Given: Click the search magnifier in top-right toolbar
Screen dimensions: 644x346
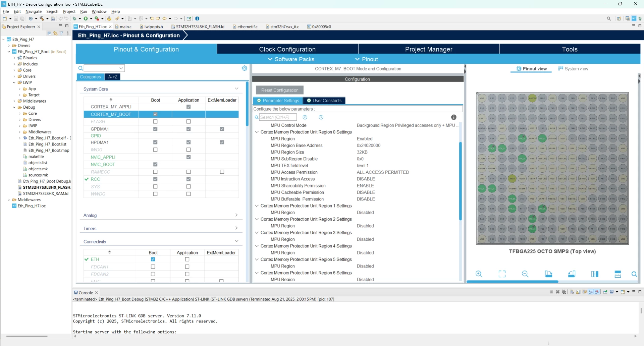Looking at the screenshot, I should pyautogui.click(x=609, y=19).
